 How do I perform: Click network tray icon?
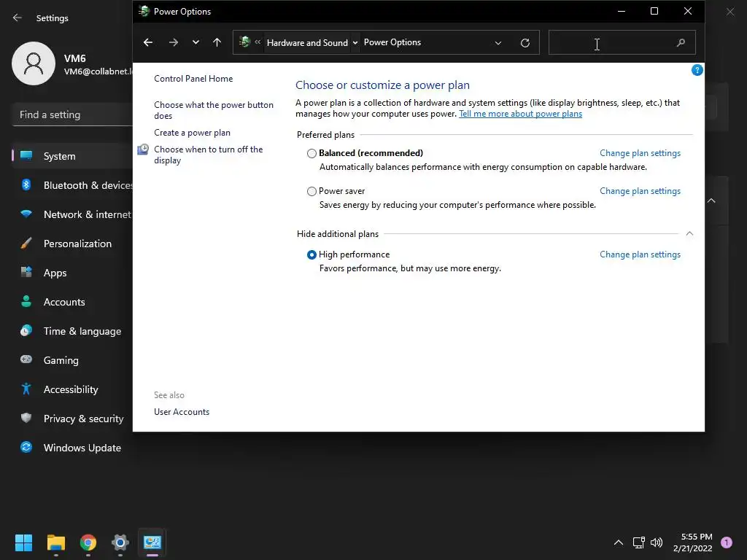[x=638, y=542]
